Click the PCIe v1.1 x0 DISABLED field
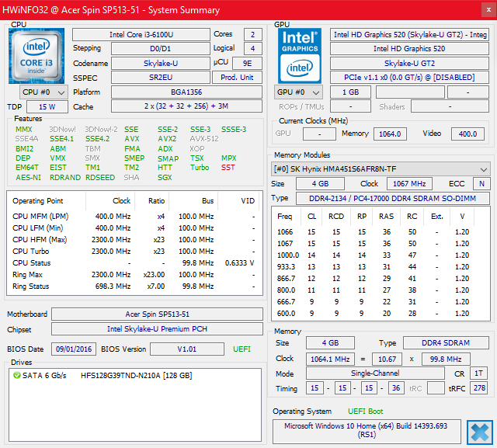Screen dimensions: 497x448 coord(409,78)
